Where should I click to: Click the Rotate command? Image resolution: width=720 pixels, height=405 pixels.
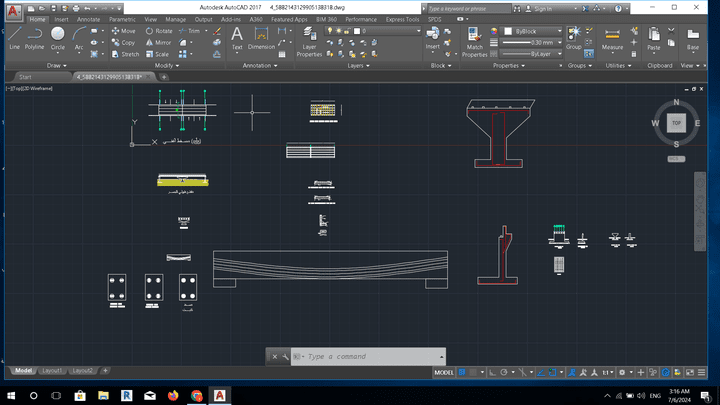click(x=159, y=31)
